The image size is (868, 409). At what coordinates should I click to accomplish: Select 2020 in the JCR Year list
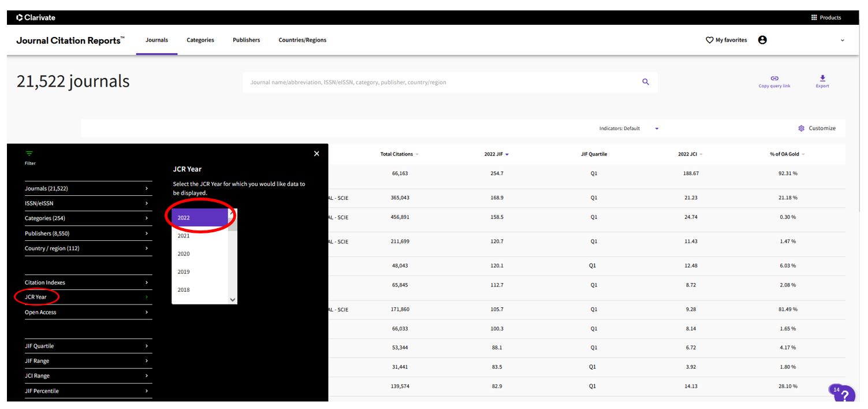coord(200,254)
